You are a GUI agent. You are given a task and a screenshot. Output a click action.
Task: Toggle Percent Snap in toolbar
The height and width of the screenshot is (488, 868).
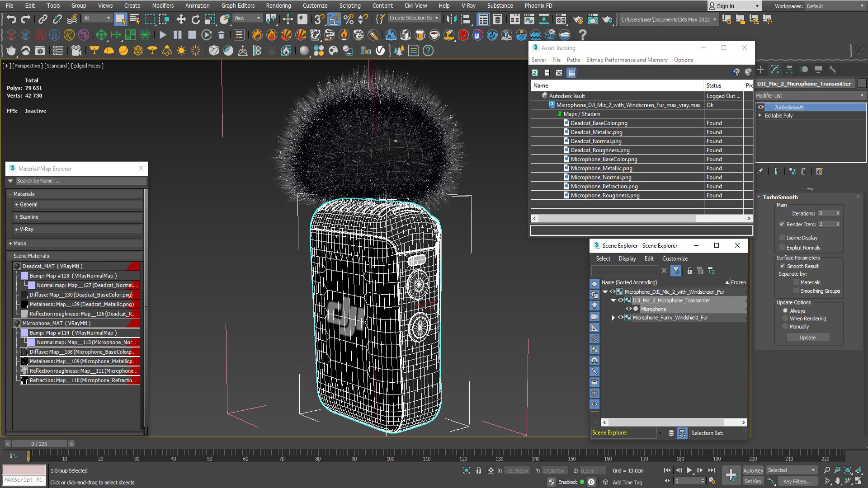(x=348, y=19)
